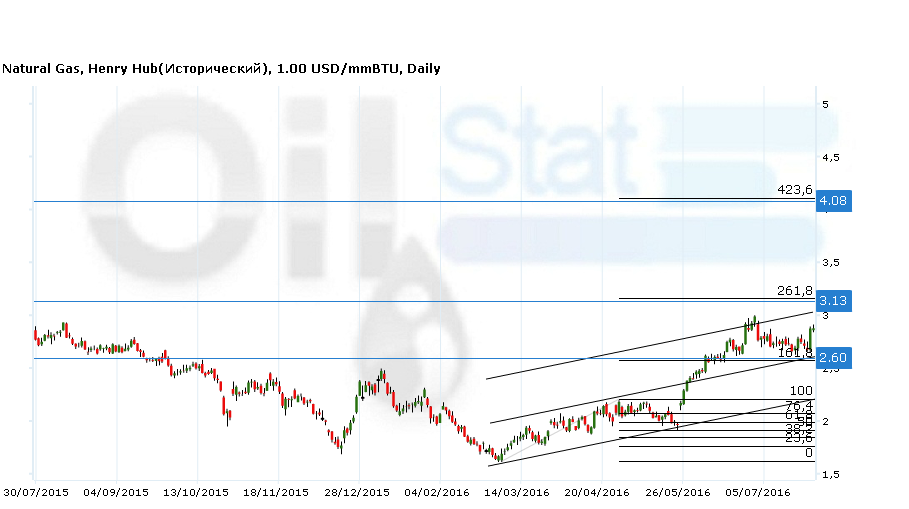The width and height of the screenshot is (909, 509).
Task: Select the 04/09/2015 date axis label
Action: pyautogui.click(x=115, y=492)
